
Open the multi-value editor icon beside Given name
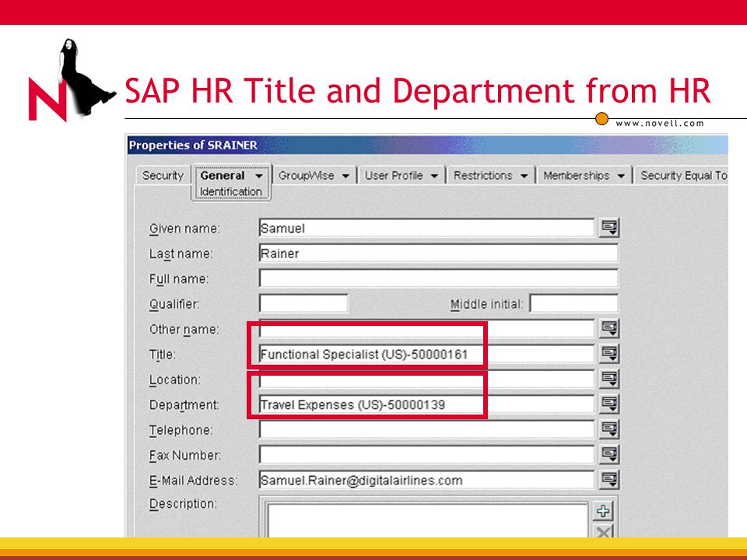(609, 228)
